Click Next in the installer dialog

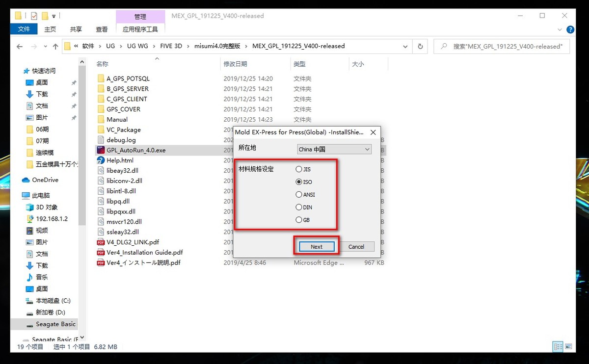tap(316, 246)
